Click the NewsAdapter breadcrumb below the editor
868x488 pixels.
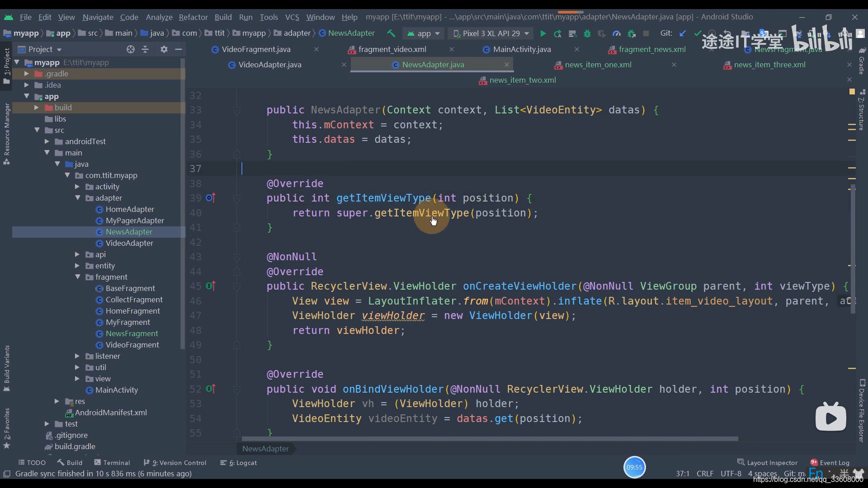[265, 449]
